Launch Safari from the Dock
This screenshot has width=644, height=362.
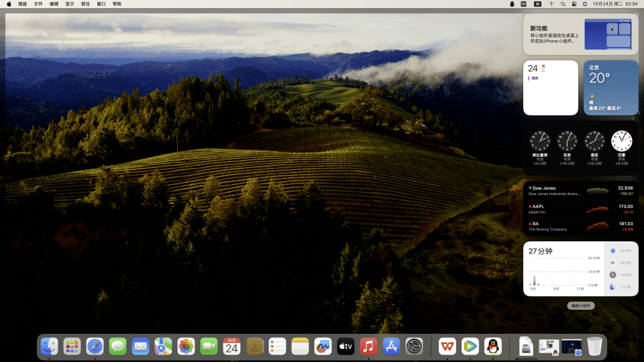point(95,347)
